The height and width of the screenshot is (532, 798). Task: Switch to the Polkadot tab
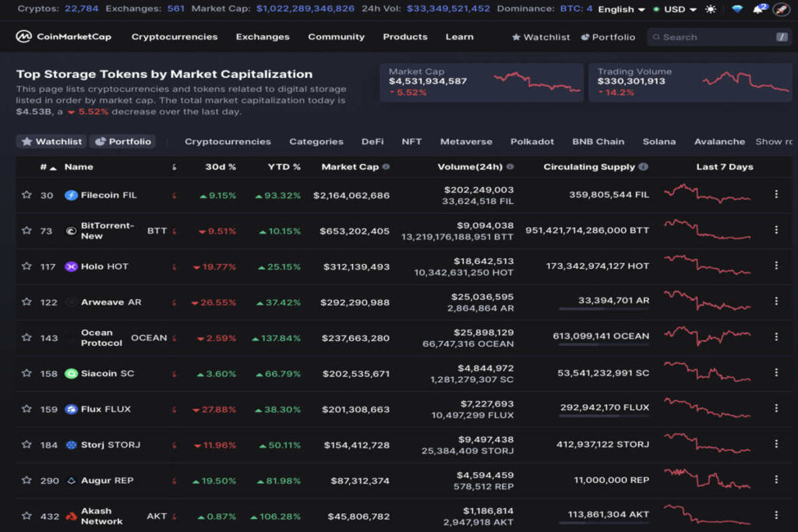pyautogui.click(x=531, y=142)
